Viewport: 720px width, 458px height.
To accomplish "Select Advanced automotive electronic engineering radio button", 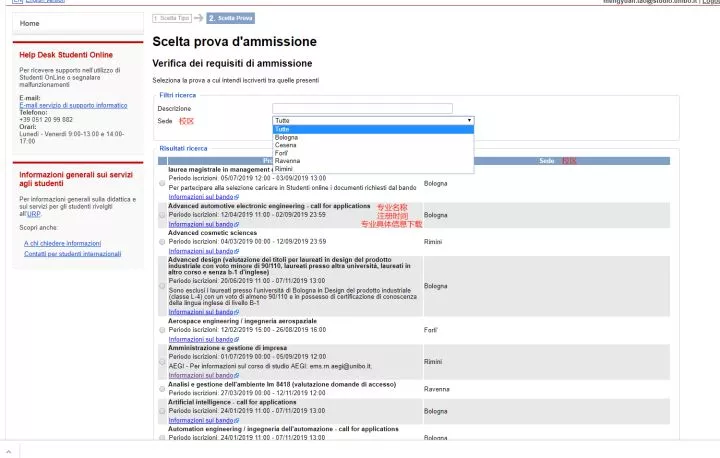I will tap(162, 215).
